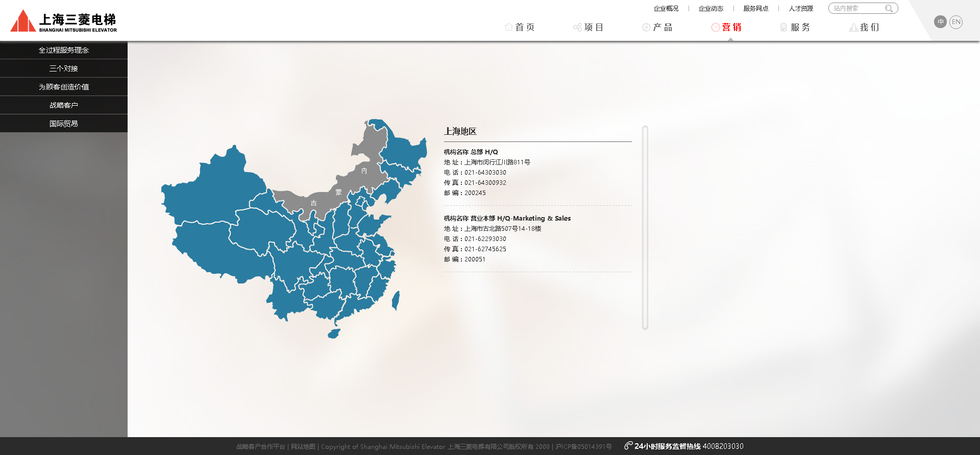The width and height of the screenshot is (980, 455).
Task: Open 战略客户 from the left menu
Action: [x=64, y=105]
